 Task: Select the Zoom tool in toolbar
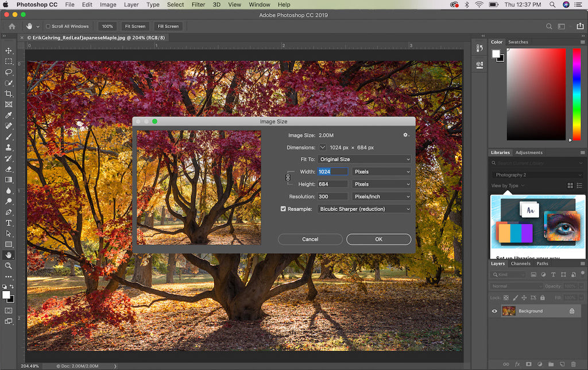point(9,266)
